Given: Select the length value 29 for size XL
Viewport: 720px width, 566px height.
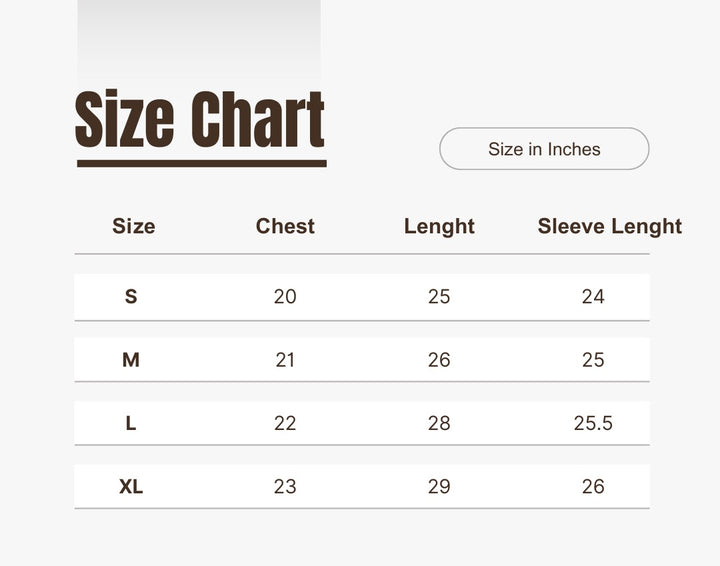Looking at the screenshot, I should click(439, 487).
